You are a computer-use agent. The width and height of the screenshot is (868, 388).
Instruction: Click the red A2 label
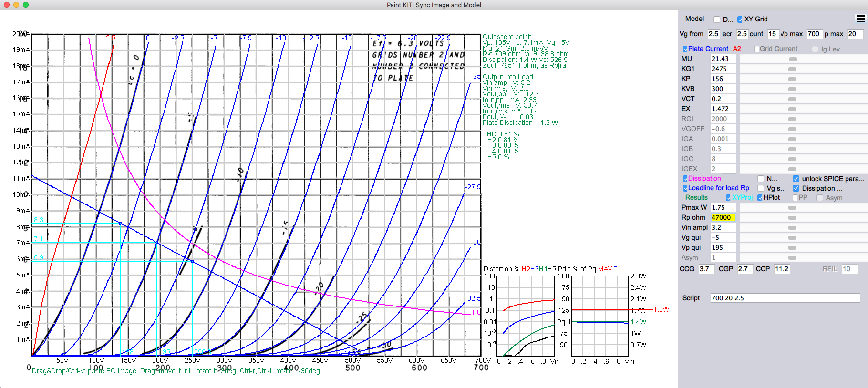pyautogui.click(x=737, y=49)
